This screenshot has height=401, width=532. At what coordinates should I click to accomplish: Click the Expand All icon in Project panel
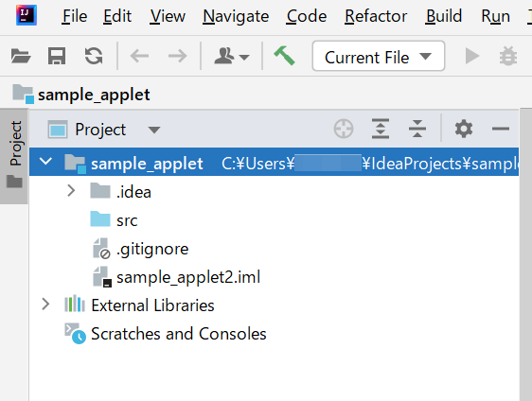click(381, 129)
